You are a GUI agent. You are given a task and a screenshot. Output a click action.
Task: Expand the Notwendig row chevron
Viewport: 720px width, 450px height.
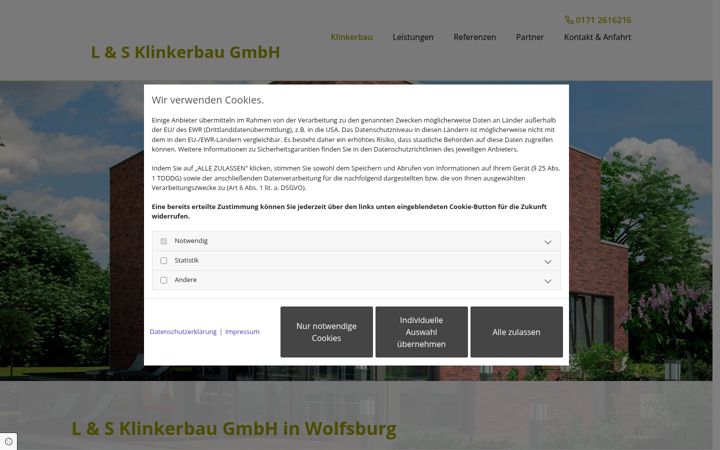pyautogui.click(x=547, y=242)
